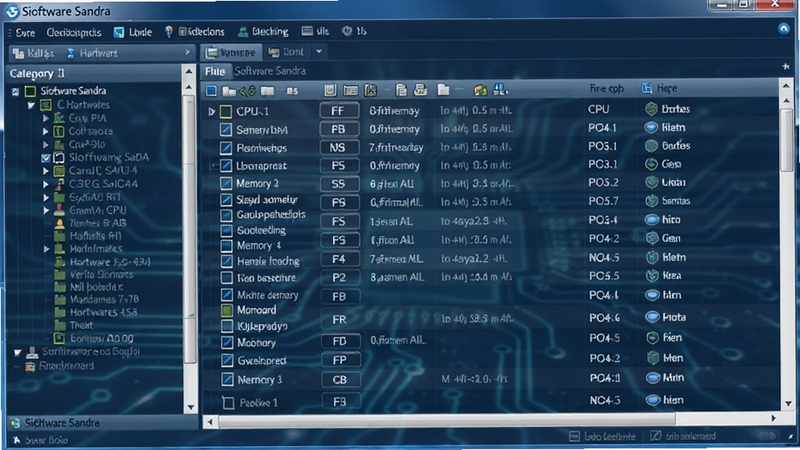The image size is (800, 450).
Task: Switch to the Uont tab
Action: tap(287, 52)
